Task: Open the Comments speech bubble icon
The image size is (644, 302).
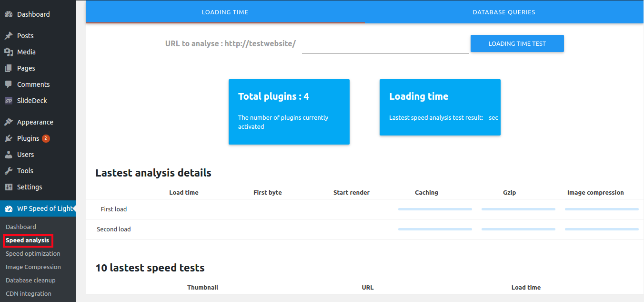Action: point(10,84)
